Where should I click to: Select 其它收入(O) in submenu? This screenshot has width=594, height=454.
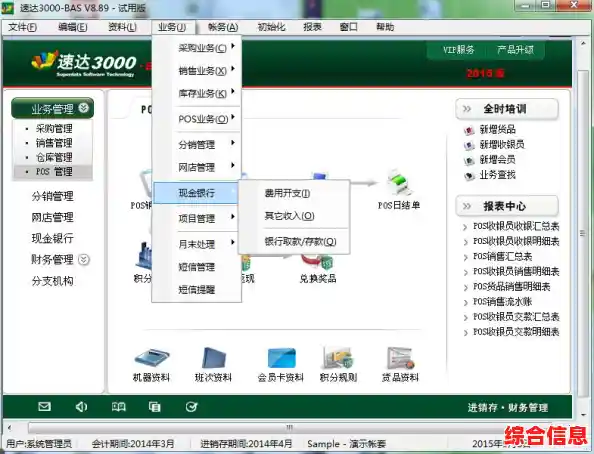click(294, 216)
